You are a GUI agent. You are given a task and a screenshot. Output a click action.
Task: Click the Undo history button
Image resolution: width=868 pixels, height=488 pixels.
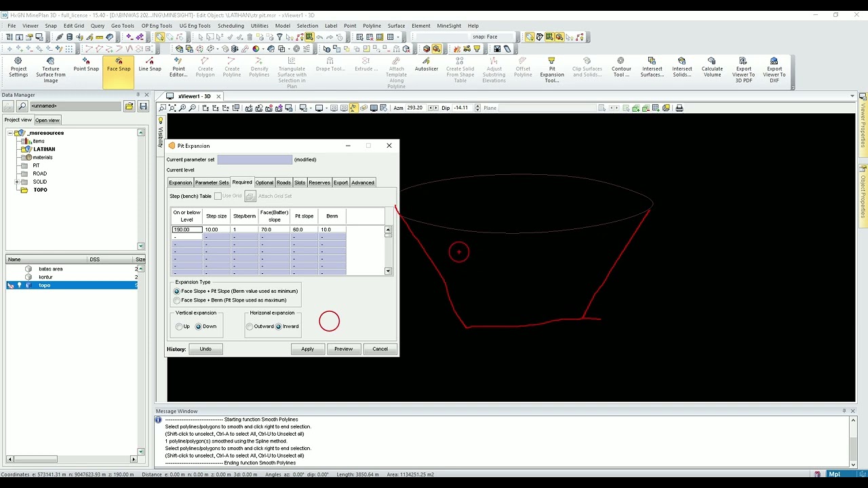(205, 349)
